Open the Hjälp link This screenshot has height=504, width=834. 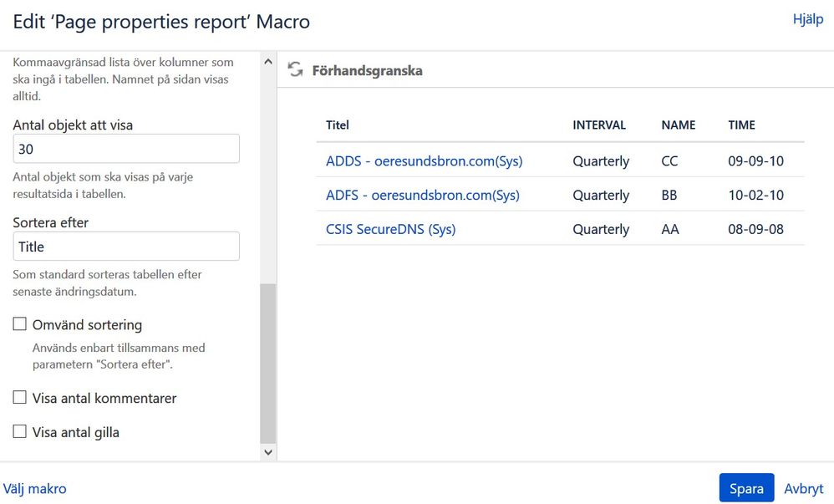pos(807,19)
